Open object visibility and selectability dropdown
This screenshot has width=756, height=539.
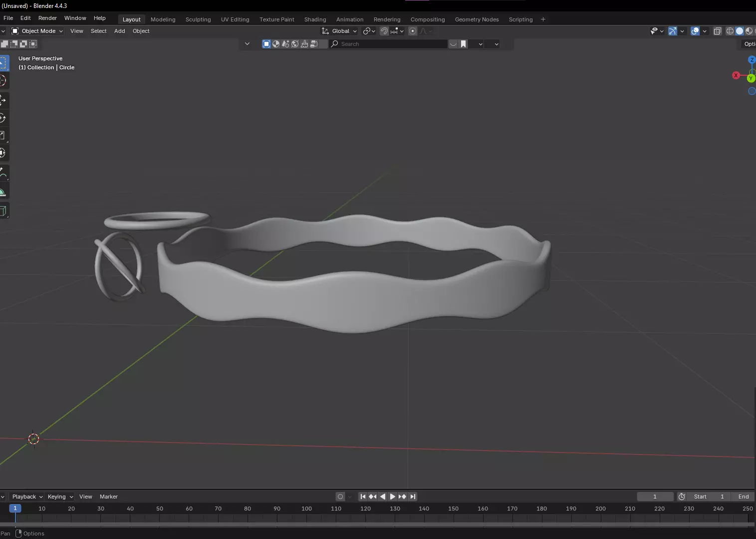point(657,31)
